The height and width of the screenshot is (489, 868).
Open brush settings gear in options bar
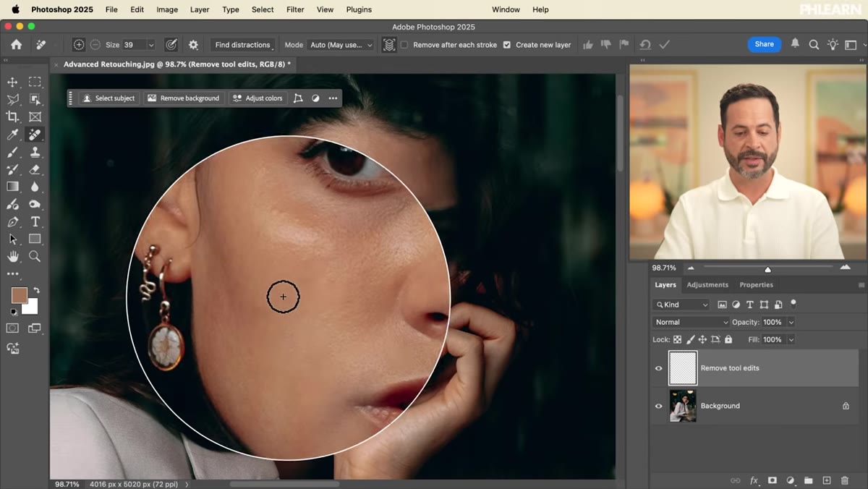pyautogui.click(x=193, y=45)
